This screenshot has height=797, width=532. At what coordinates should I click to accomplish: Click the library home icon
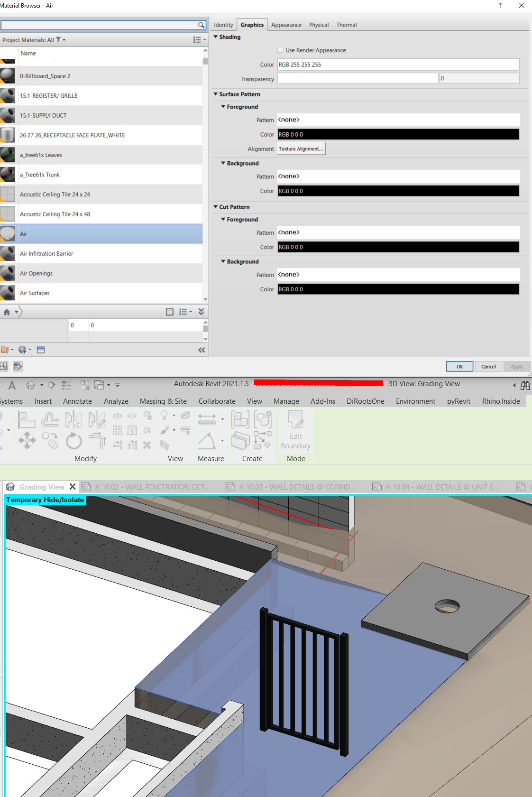tap(7, 312)
